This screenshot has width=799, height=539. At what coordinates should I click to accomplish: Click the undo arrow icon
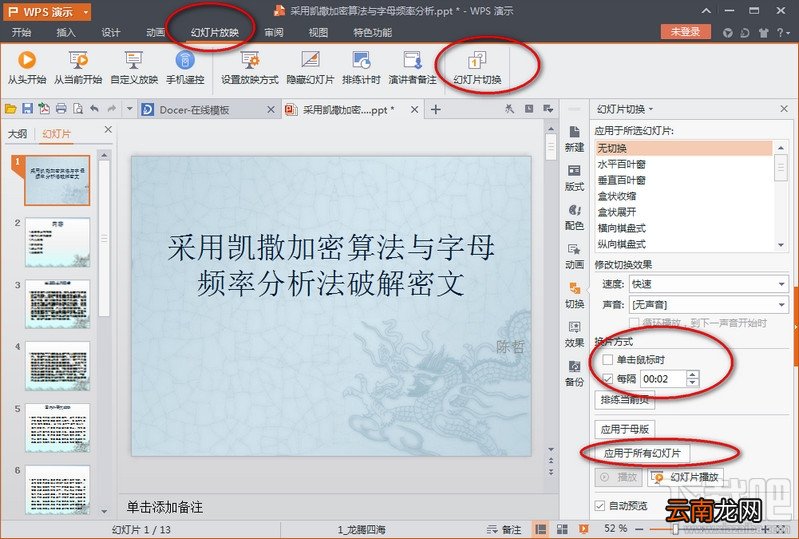(95, 109)
